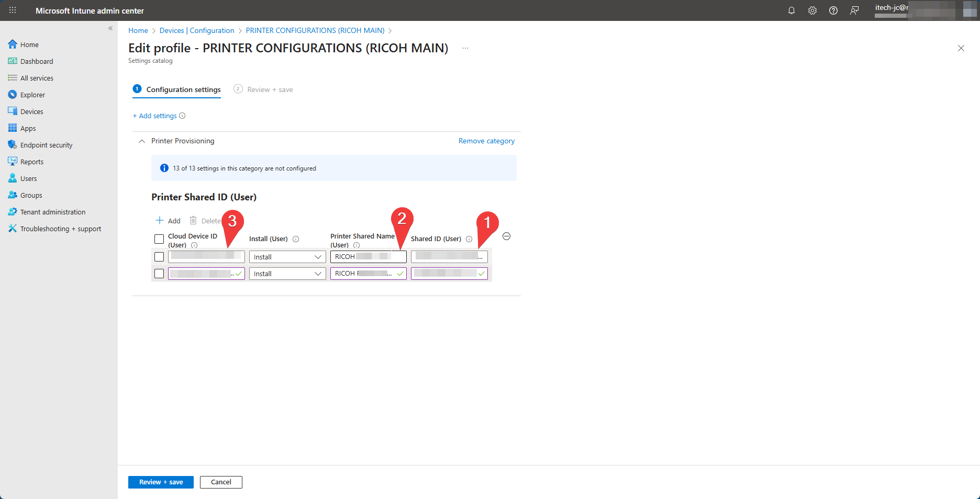The height and width of the screenshot is (499, 980).
Task: Collapse the left navigation sidebar
Action: point(110,28)
